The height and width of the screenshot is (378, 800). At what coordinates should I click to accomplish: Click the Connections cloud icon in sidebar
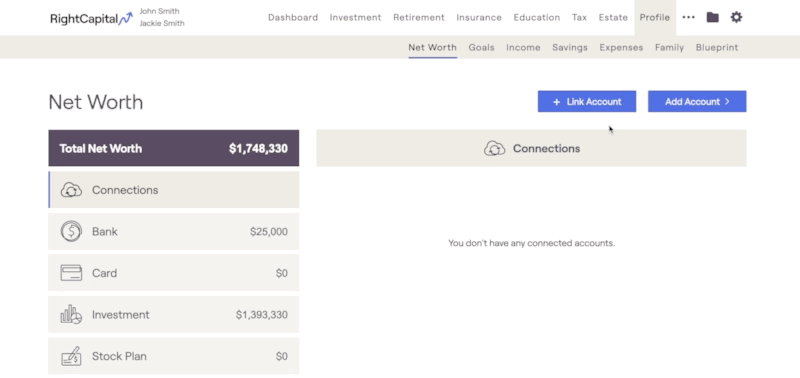coord(71,190)
